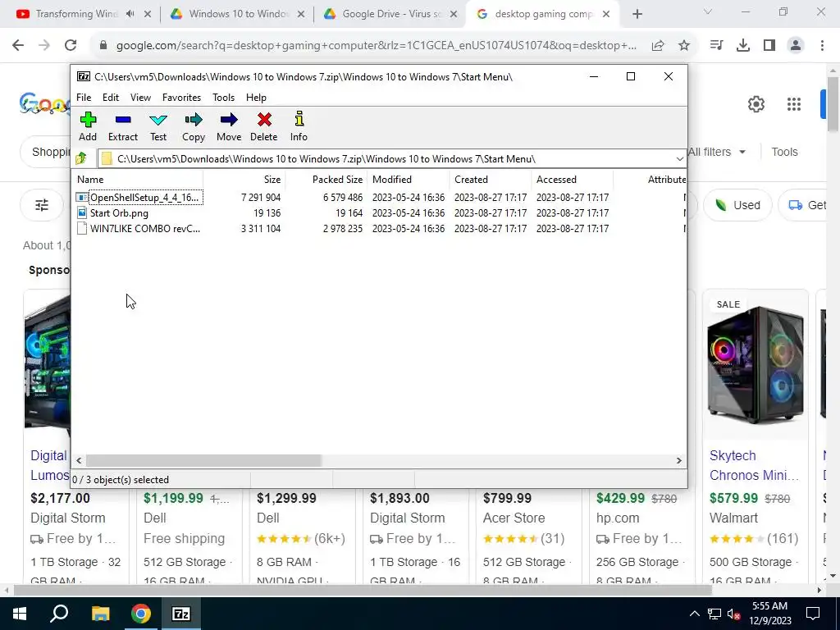This screenshot has height=630, width=840.
Task: Open Skytech Chronos Mini product link
Action: click(x=755, y=465)
